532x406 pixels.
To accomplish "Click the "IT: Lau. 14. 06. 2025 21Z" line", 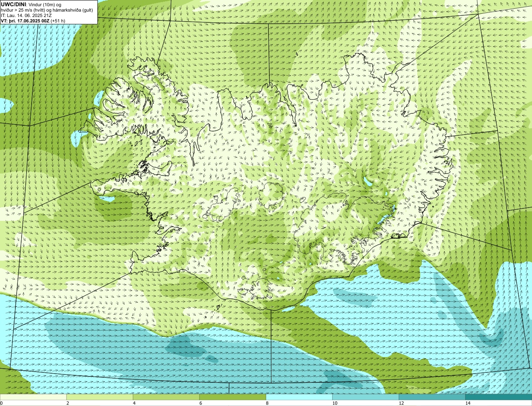I will tap(26, 15).
